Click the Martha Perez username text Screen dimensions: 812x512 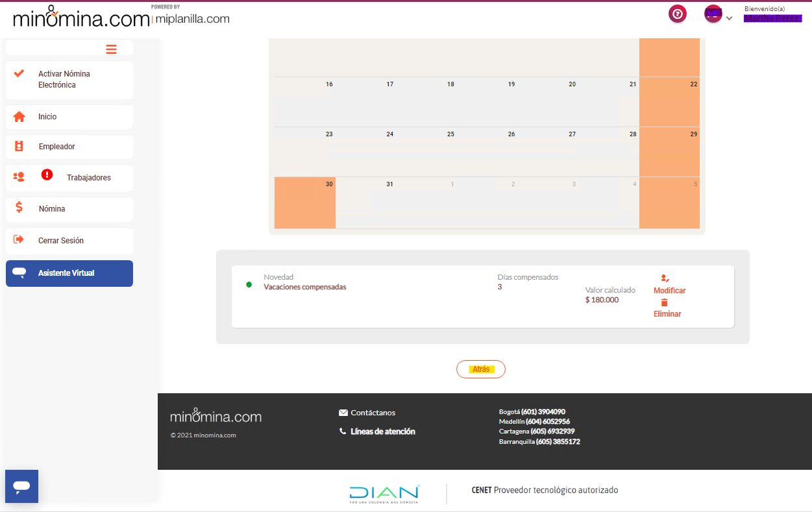[x=773, y=18]
